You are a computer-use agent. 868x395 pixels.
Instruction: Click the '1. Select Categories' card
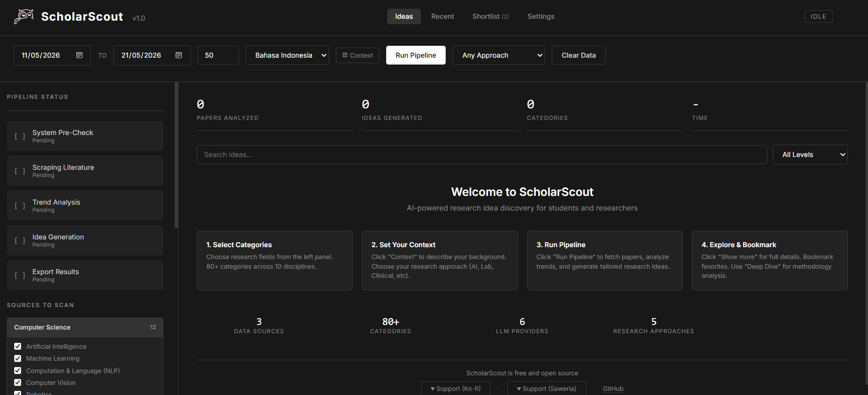click(275, 260)
